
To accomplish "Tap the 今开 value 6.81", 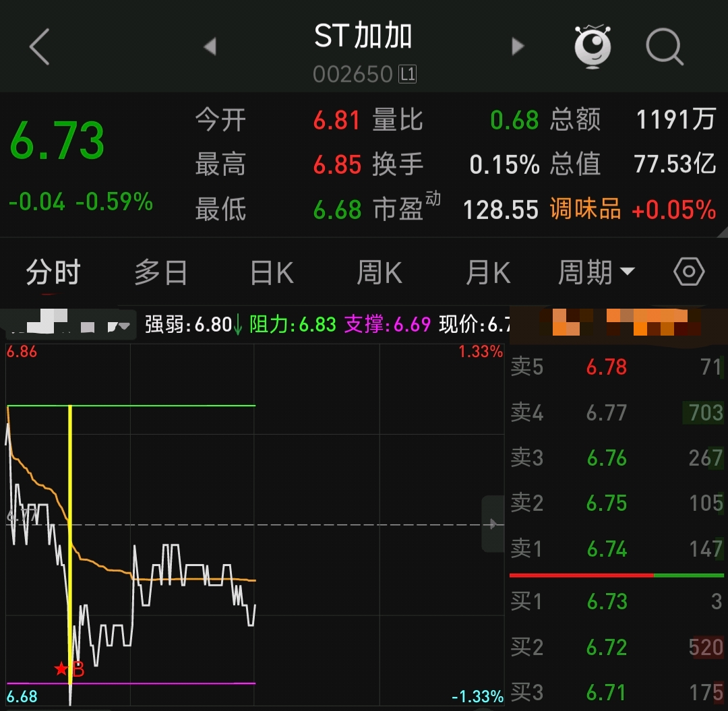I will [x=336, y=120].
